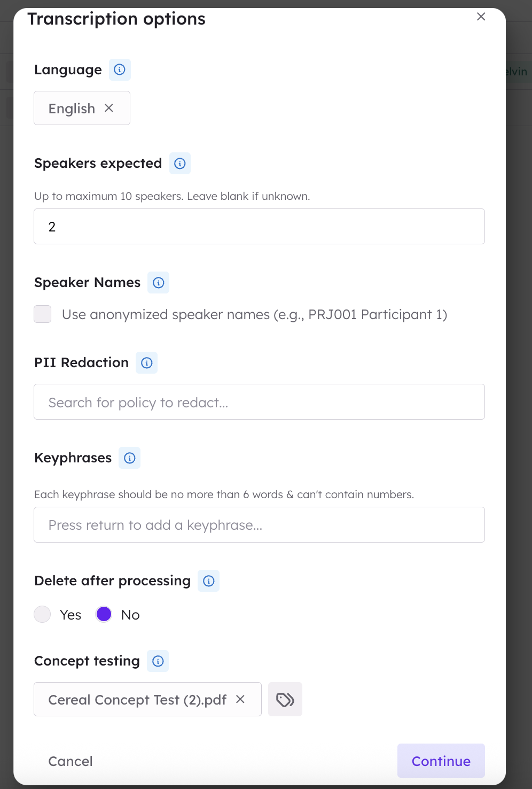Click the Continue button

[441, 761]
